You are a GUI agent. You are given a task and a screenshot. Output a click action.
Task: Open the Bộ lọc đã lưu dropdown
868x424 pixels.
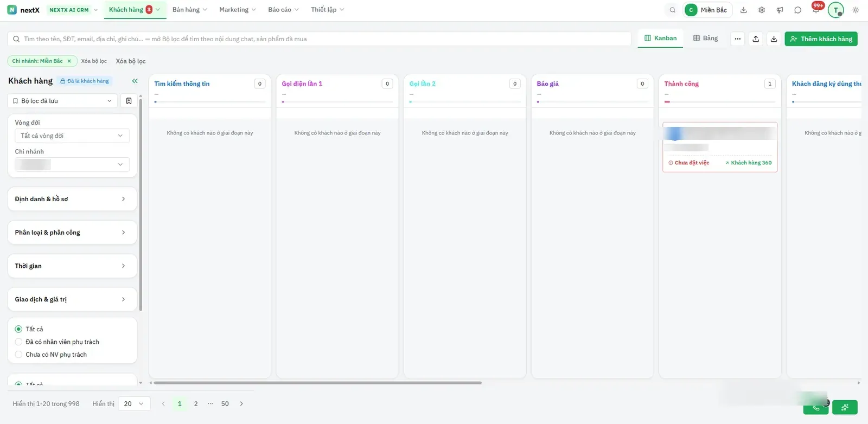click(62, 101)
